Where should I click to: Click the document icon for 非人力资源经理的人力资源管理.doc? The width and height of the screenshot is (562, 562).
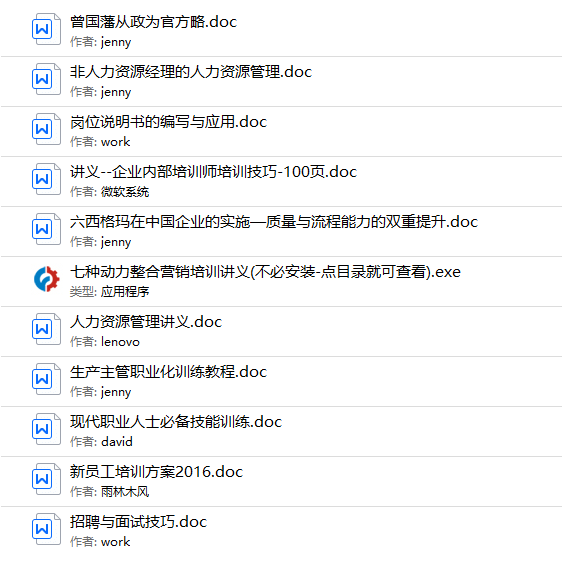(x=46, y=79)
